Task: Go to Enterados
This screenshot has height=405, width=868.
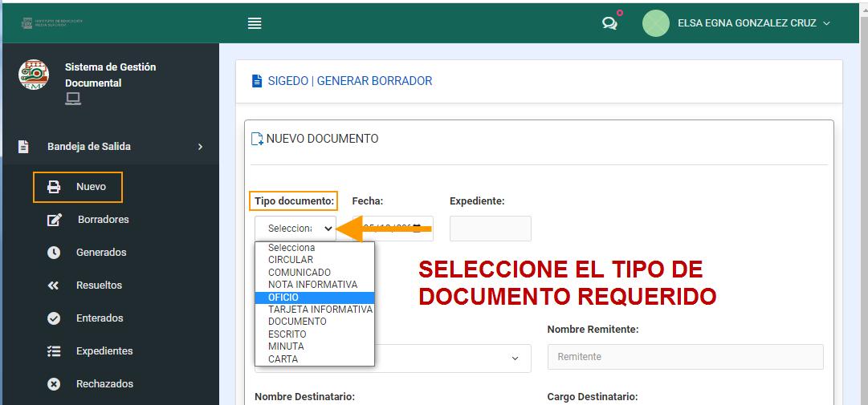Action: pyautogui.click(x=100, y=318)
